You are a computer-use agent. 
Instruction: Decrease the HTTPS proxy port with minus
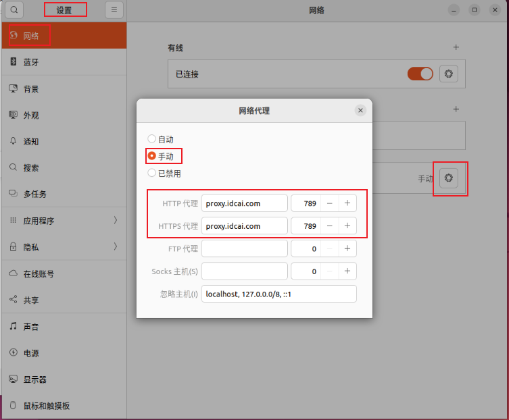tap(329, 226)
